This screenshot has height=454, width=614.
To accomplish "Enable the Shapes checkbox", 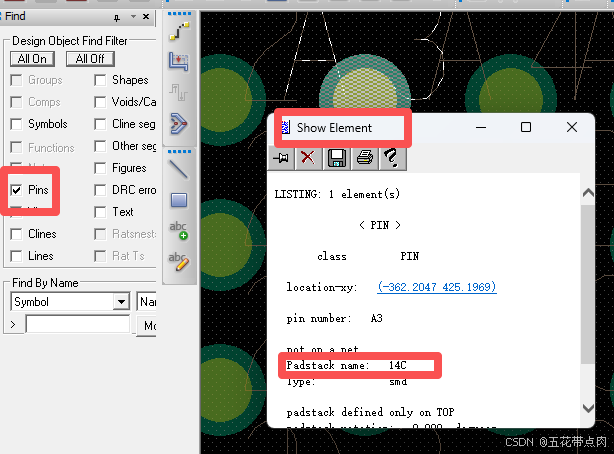I will [100, 80].
